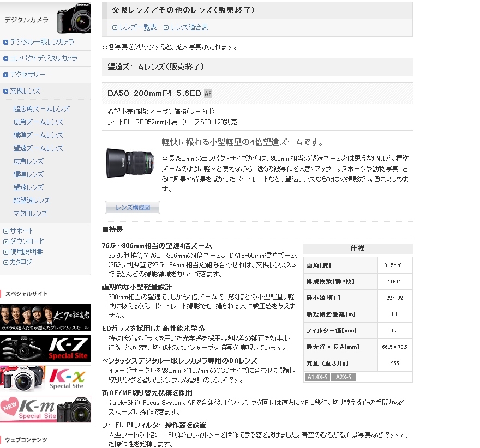Screen dimensions: 480x448
Task: Click the フードにPLフィルター操作窓を設置 feature heading
Action: coord(154,425)
